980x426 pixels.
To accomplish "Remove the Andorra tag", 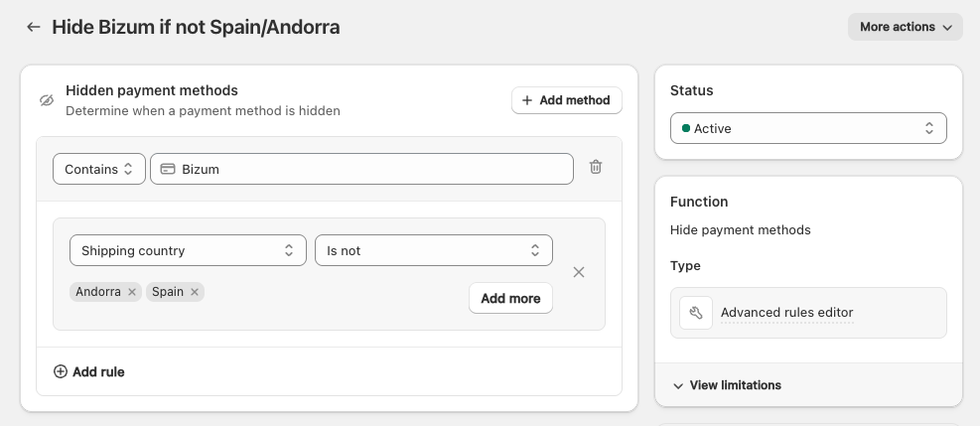I will (132, 292).
